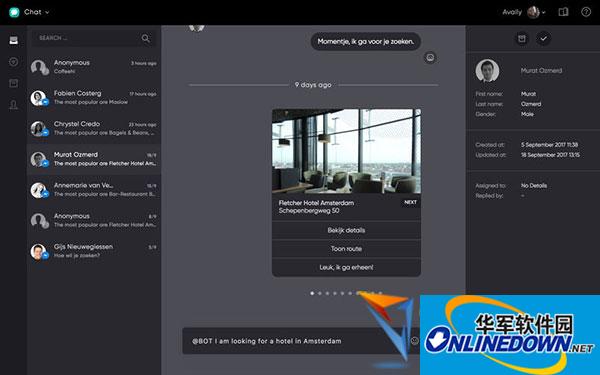This screenshot has width=600, height=375.
Task: Click Leuk, ik ga erheen! button
Action: tap(346, 267)
